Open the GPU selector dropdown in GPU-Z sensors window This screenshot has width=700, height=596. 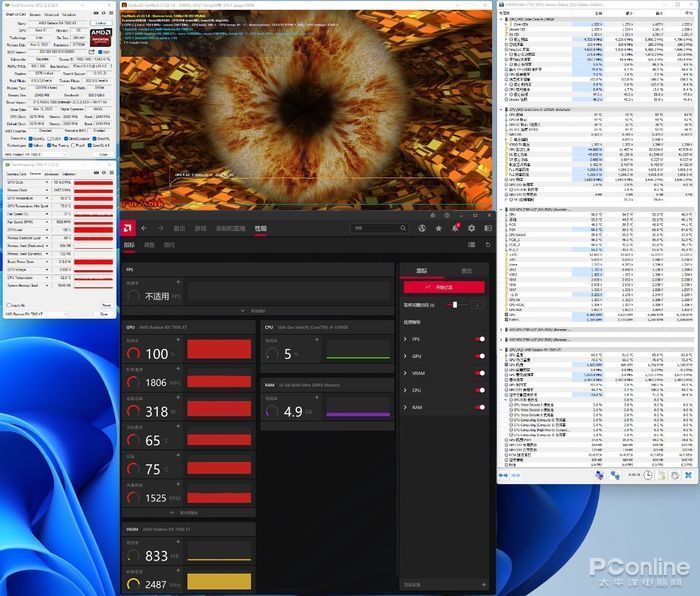(36, 314)
